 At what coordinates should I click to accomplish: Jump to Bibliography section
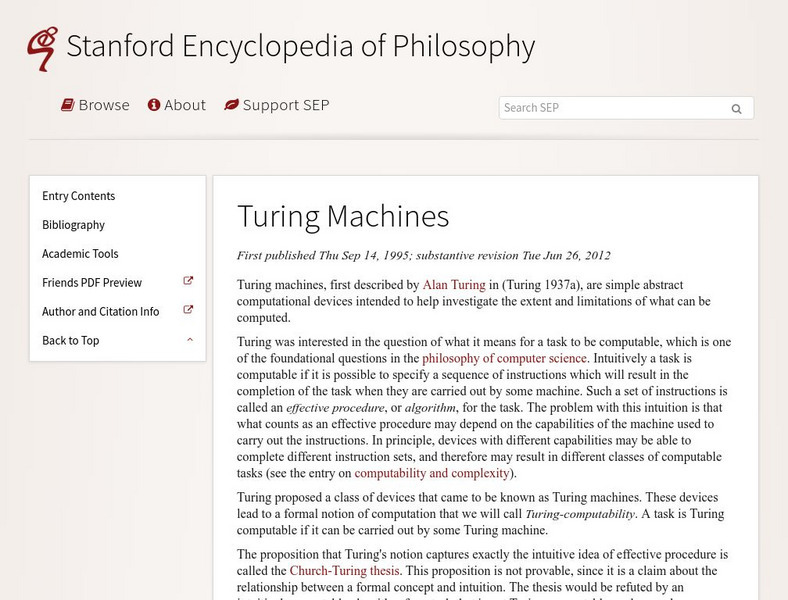point(73,225)
